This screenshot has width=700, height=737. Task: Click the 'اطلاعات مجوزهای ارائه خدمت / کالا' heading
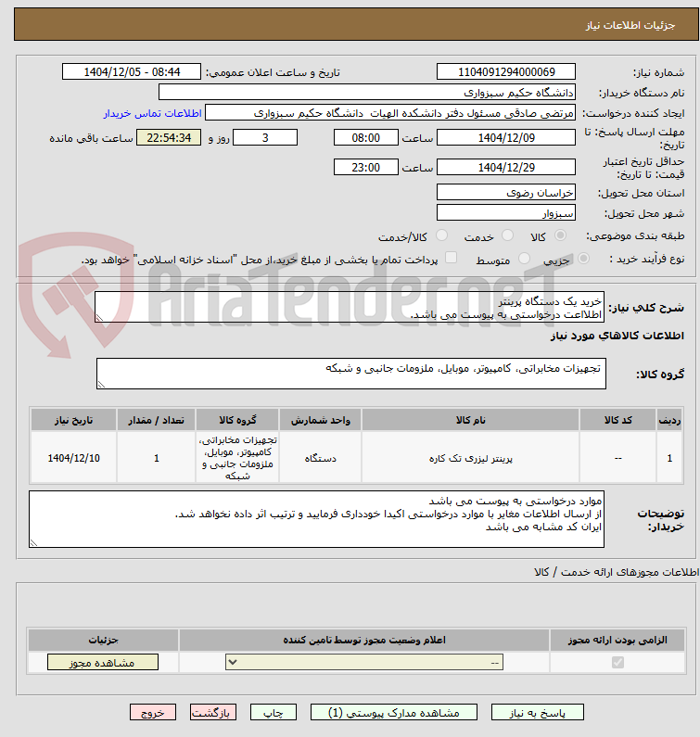[617, 572]
